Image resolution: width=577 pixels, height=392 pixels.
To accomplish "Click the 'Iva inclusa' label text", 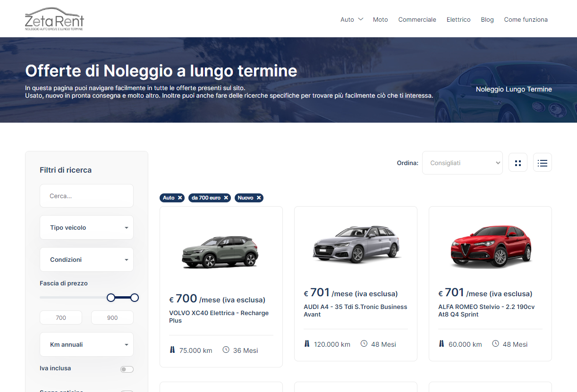I will [x=55, y=368].
